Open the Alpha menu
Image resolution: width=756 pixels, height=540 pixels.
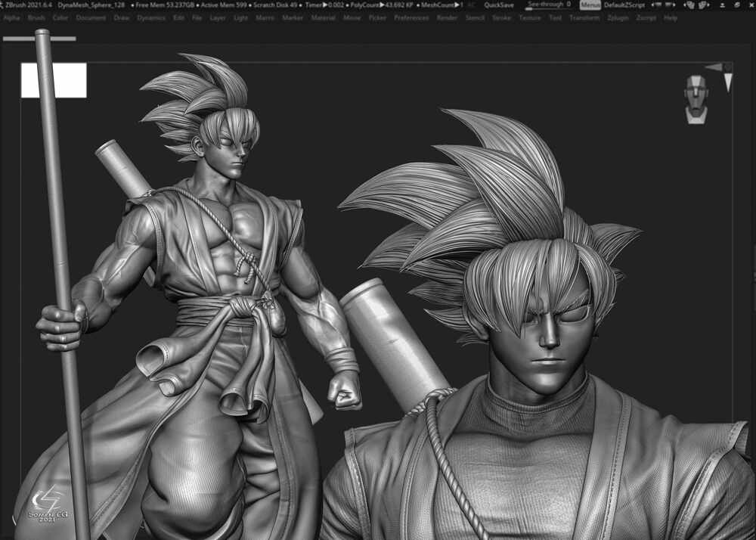[11, 18]
